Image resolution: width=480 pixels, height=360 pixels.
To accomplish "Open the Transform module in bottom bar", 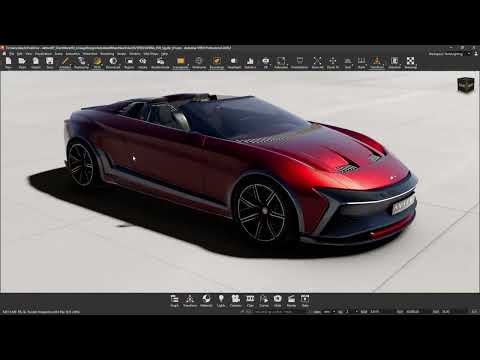I will point(190,299).
